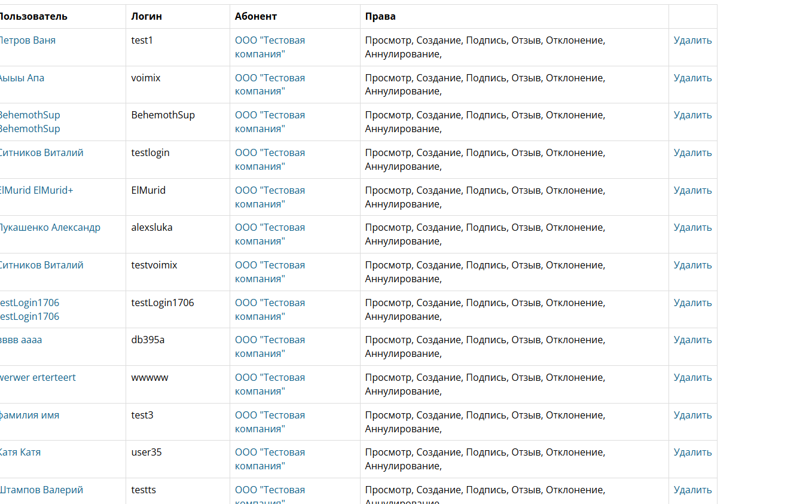Open the Лукашенко Александр user link
Viewport: 812px width, 504px height.
pos(50,228)
